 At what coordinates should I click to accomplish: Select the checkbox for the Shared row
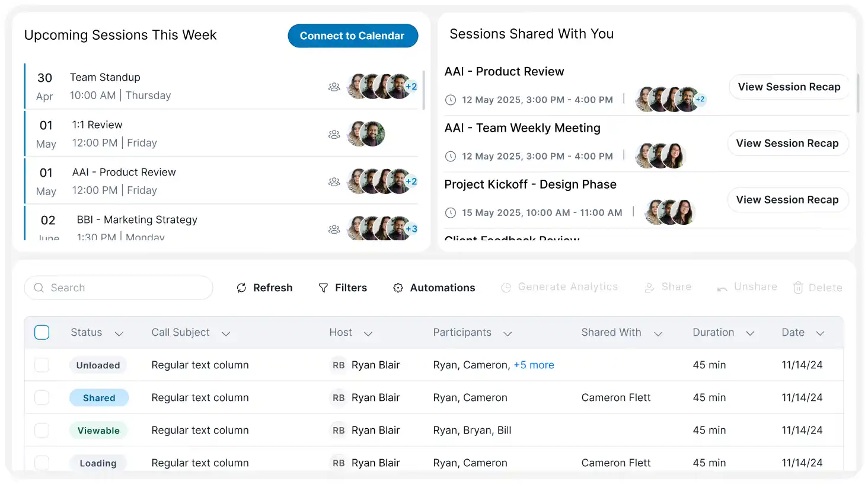pyautogui.click(x=42, y=397)
